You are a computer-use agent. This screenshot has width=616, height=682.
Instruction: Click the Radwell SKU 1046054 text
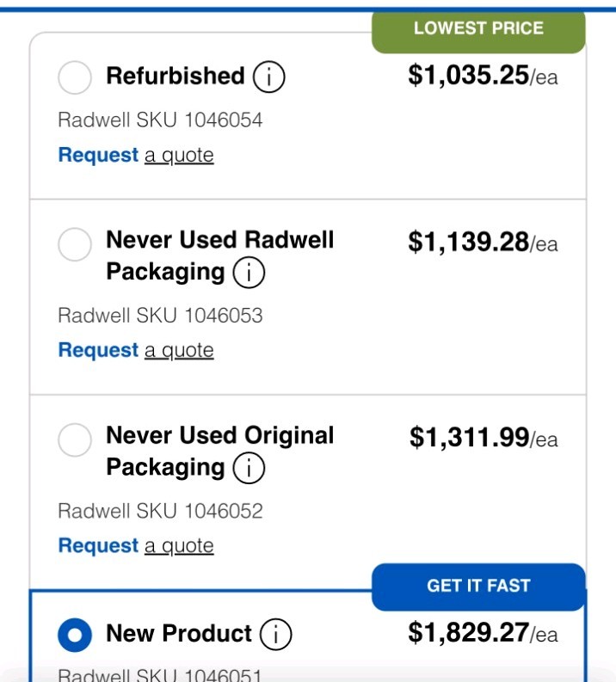click(160, 120)
